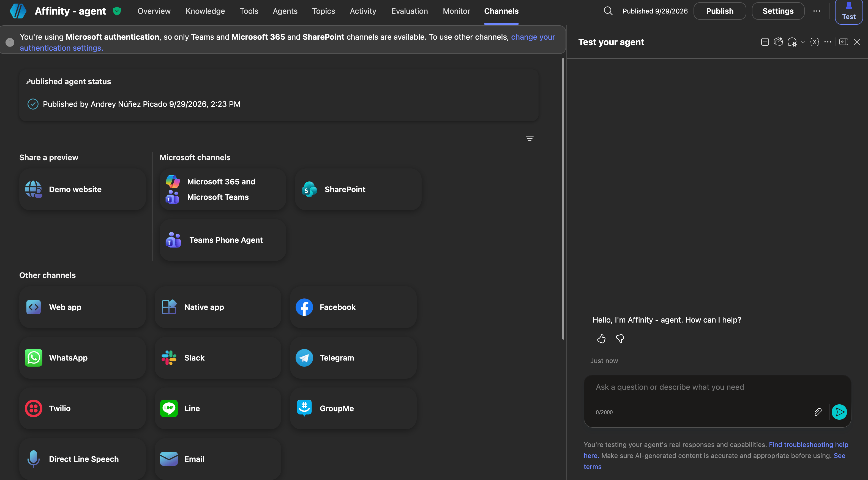Select the Microsoft 365 and Microsoft Teams channel
This screenshot has width=868, height=480.
(x=223, y=189)
